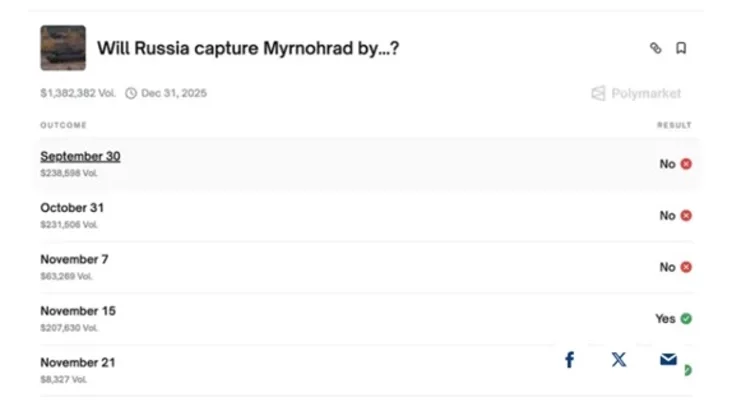The image size is (732, 411).
Task: Open the market thumbnail image
Action: pos(63,48)
